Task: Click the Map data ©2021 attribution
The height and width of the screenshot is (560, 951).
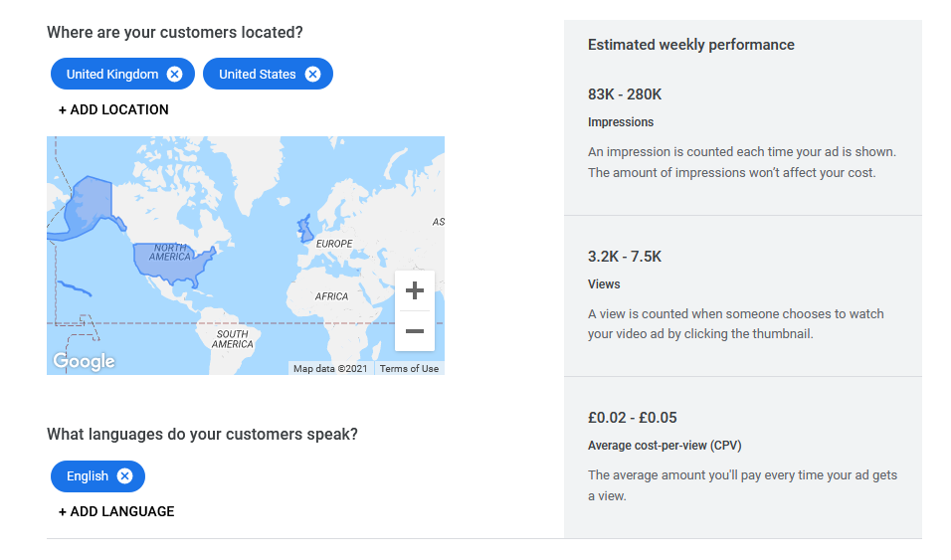Action: point(330,369)
